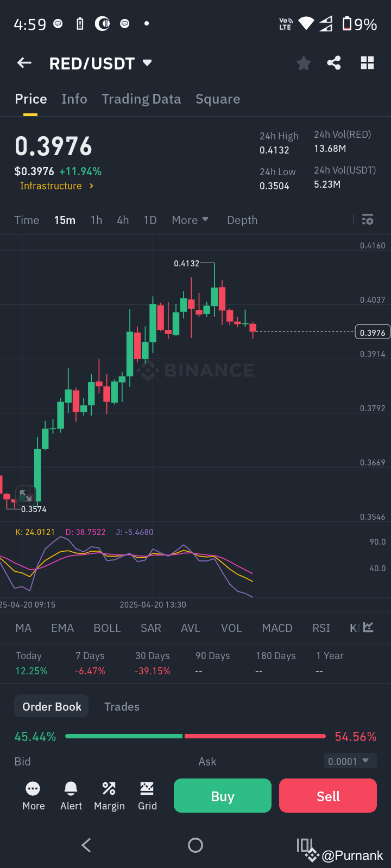Tap the 24h Vol(USDT) 5.23M value

327,184
